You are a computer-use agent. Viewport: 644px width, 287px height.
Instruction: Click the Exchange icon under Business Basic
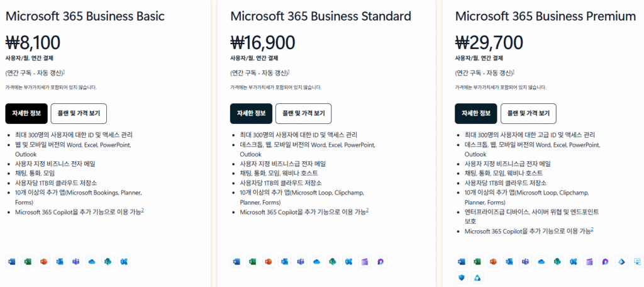(125, 261)
